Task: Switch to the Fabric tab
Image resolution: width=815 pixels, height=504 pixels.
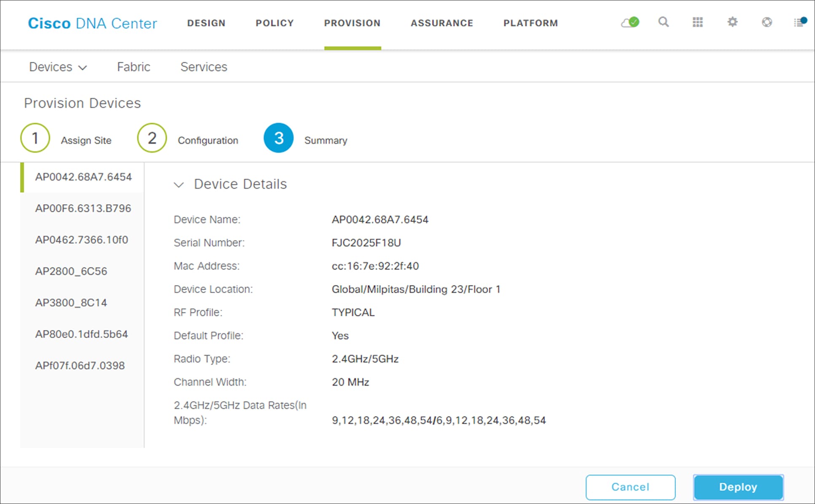Action: [134, 67]
